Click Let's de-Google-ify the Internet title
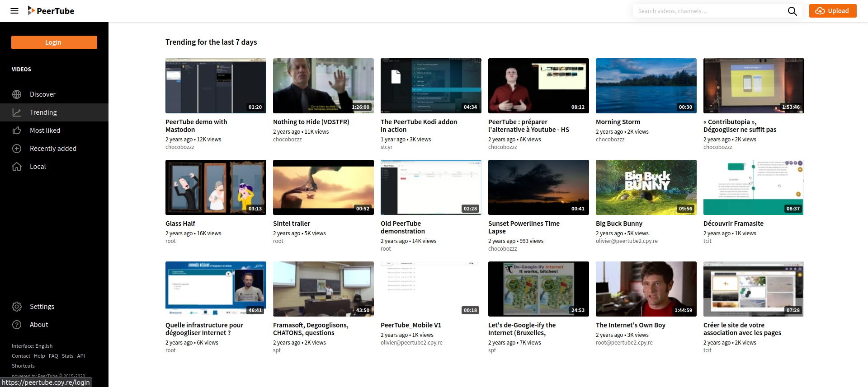Image resolution: width=868 pixels, height=387 pixels. coord(522,329)
